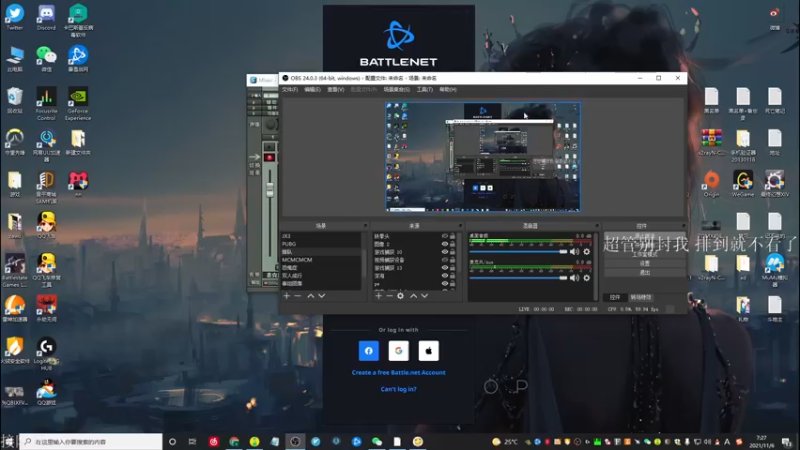
Task: Open Task View from the taskbar
Action: (192, 441)
